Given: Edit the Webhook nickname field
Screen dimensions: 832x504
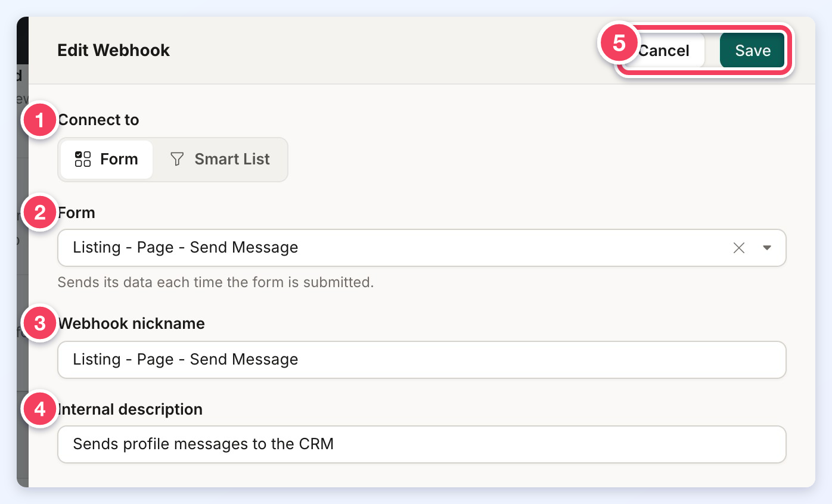Looking at the screenshot, I should click(422, 360).
